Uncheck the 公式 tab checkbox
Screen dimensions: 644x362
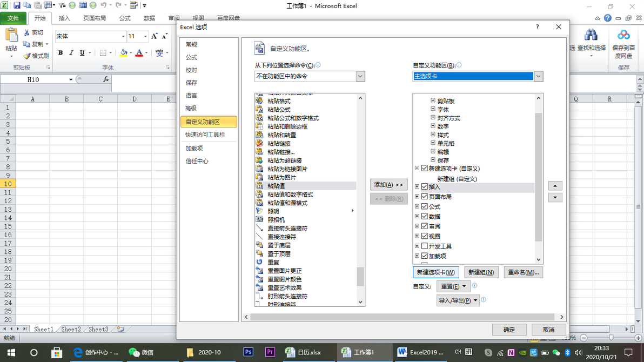[425, 207]
